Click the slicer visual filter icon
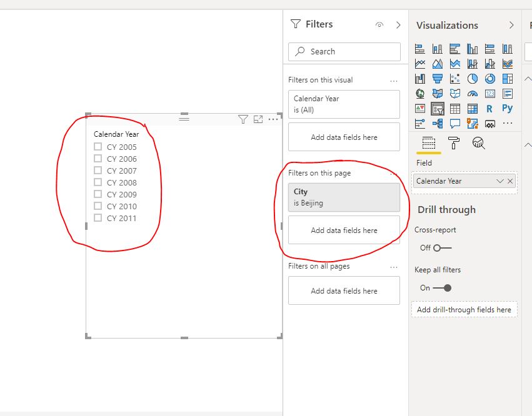 (243, 119)
